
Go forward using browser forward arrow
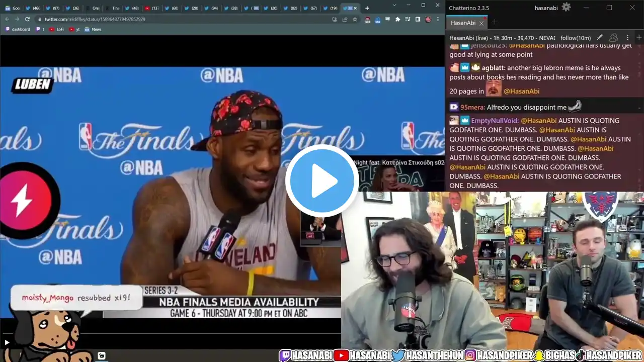pos(17,19)
